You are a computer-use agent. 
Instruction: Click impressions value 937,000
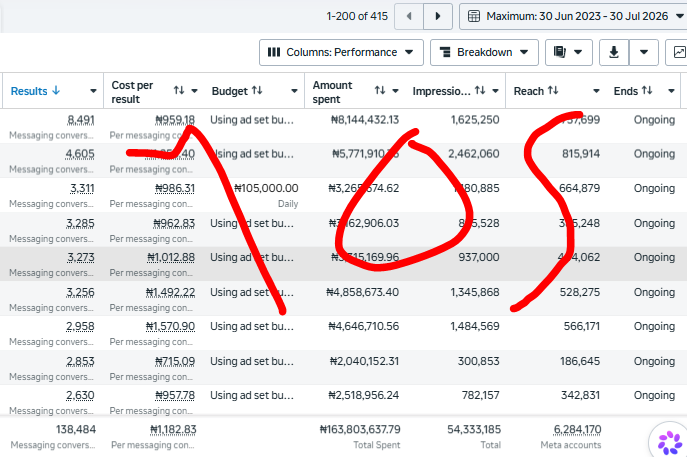point(479,257)
